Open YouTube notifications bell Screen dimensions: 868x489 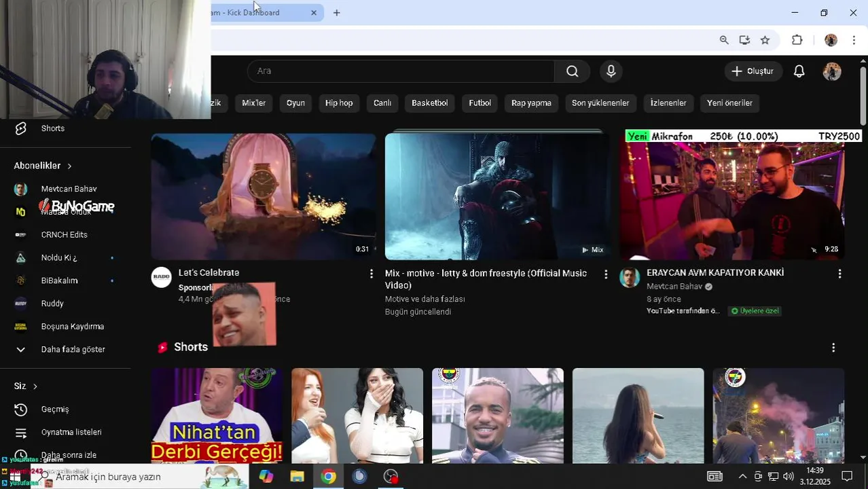(x=799, y=71)
